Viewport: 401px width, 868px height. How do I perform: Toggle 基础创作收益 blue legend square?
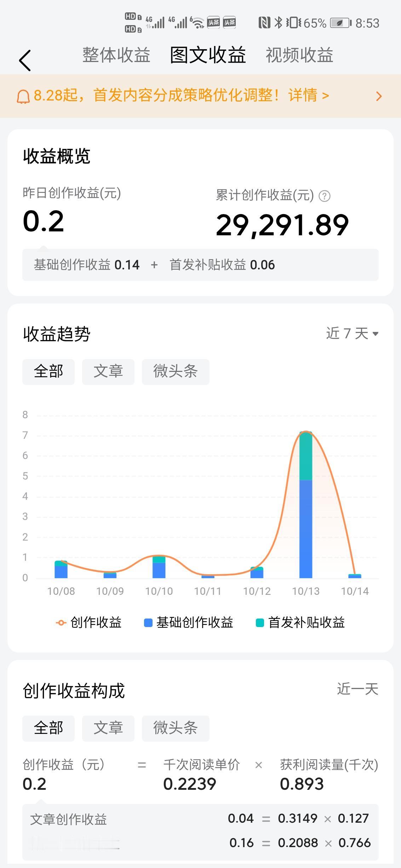[148, 622]
